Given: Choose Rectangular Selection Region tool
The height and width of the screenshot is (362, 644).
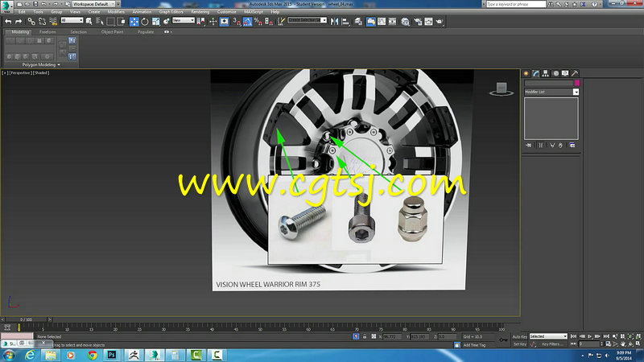Looking at the screenshot, I should [111, 22].
